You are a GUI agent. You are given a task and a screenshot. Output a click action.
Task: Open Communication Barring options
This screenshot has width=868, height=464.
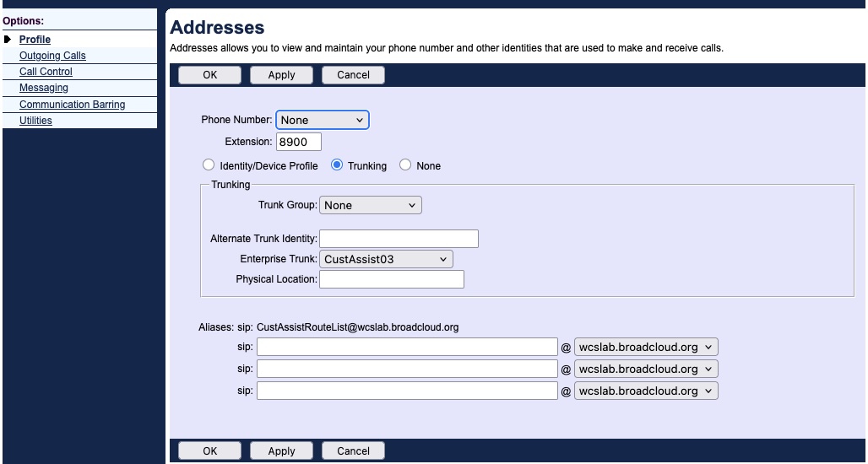click(x=72, y=104)
